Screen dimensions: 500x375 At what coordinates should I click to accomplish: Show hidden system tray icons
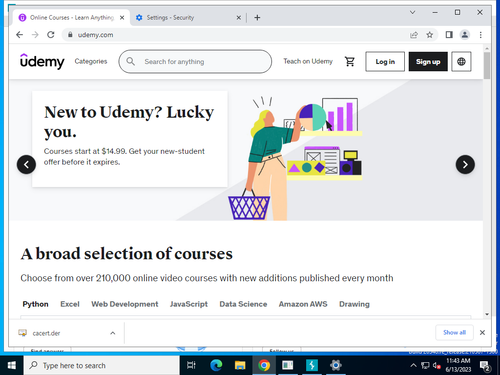[x=413, y=365]
